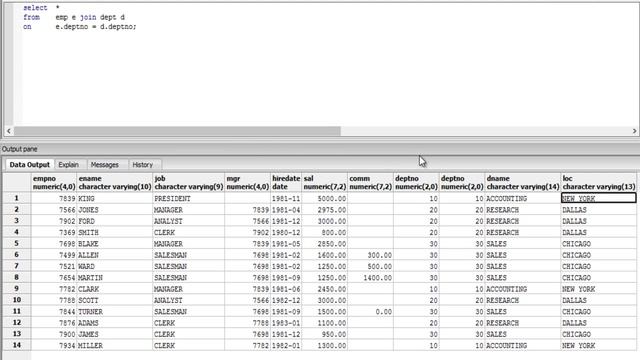Viewport: 640px width, 360px height.
Task: Open the History tab
Action: click(142, 164)
